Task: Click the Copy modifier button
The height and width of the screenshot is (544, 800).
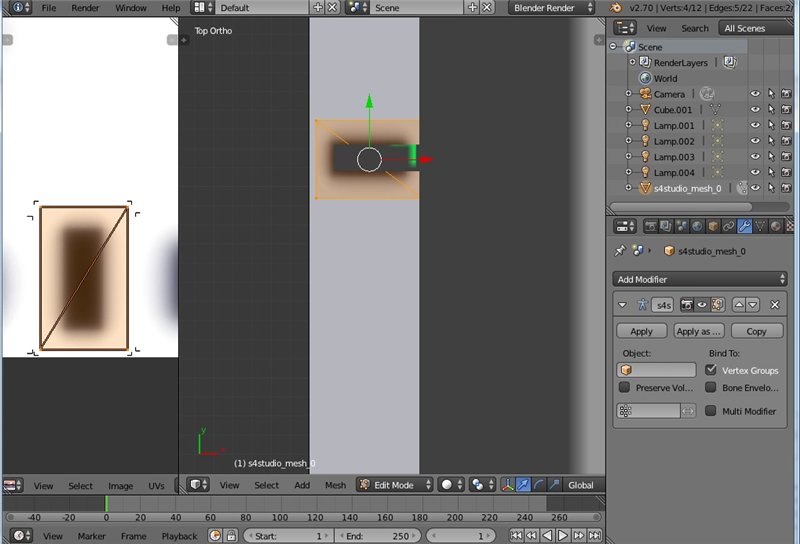Action: pos(757,331)
